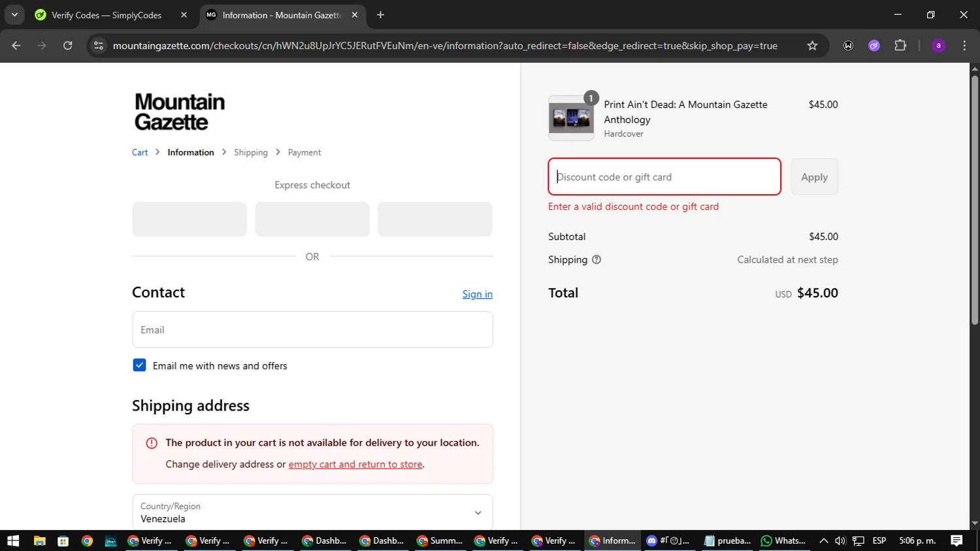This screenshot has height=551, width=980.
Task: Click the page vertical scrollbar
Action: (975, 200)
